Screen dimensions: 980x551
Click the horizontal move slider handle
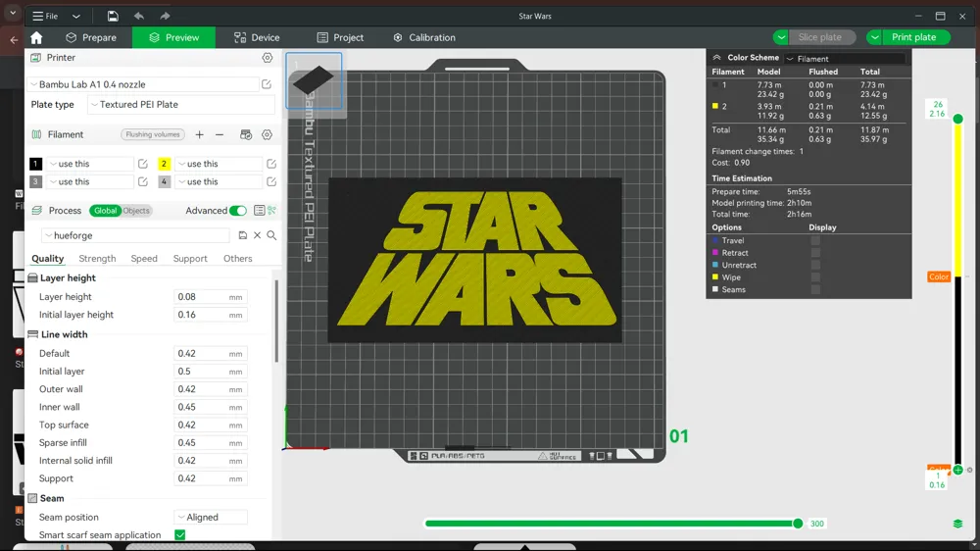tap(798, 524)
